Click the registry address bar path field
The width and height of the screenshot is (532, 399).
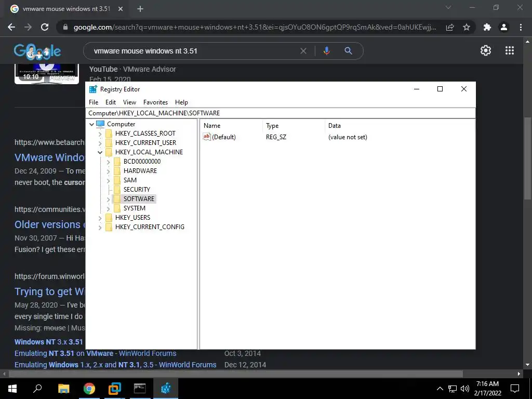point(280,113)
